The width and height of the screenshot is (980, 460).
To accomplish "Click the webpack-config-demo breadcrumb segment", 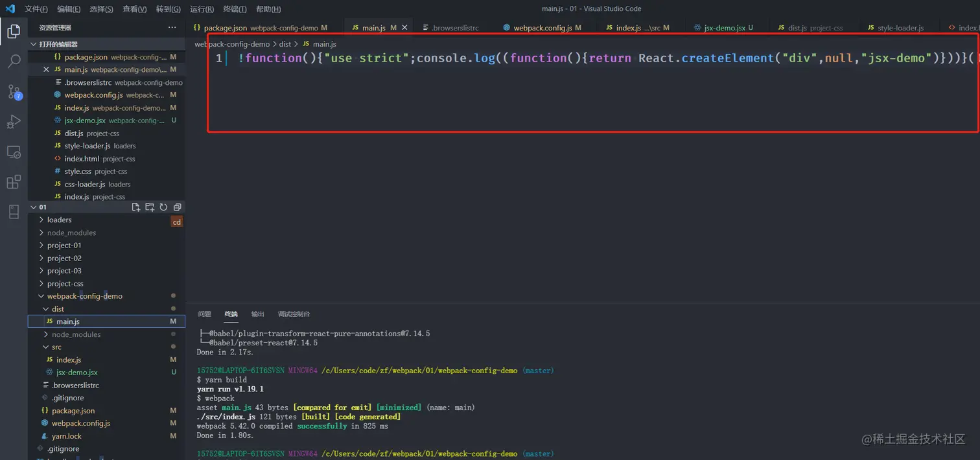I will [x=232, y=44].
